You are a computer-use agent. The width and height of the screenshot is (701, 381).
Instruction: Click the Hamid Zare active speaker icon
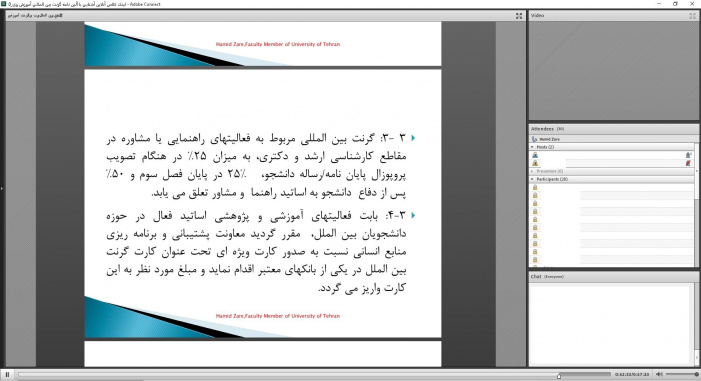[534, 139]
